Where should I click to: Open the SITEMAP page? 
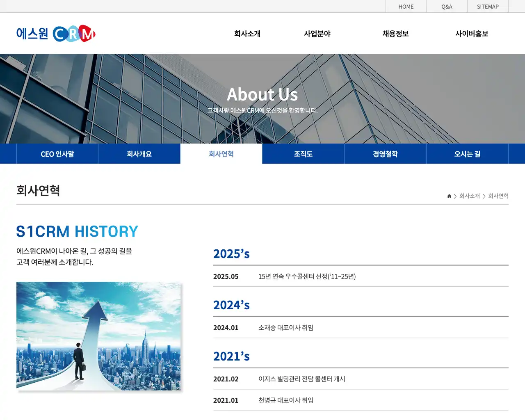tap(488, 7)
